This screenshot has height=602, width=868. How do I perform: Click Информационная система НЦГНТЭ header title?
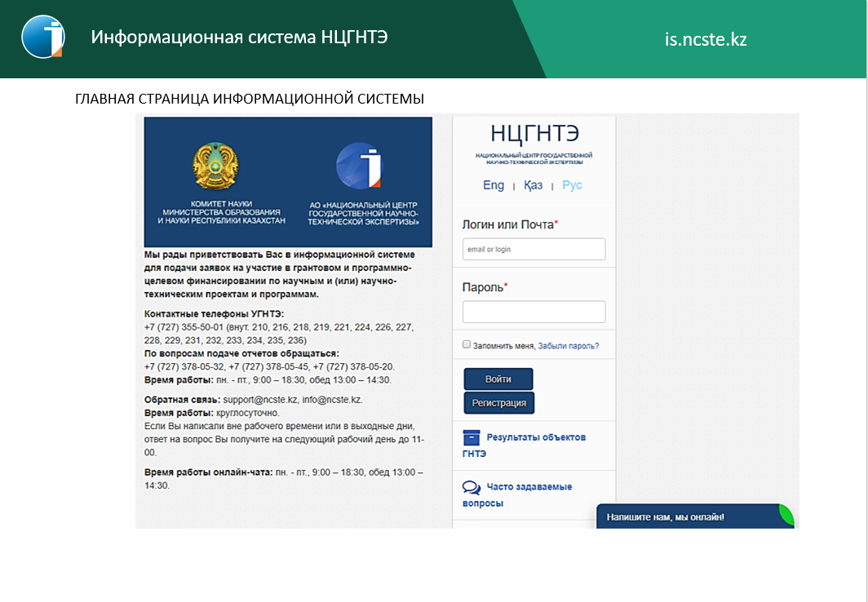point(239,37)
